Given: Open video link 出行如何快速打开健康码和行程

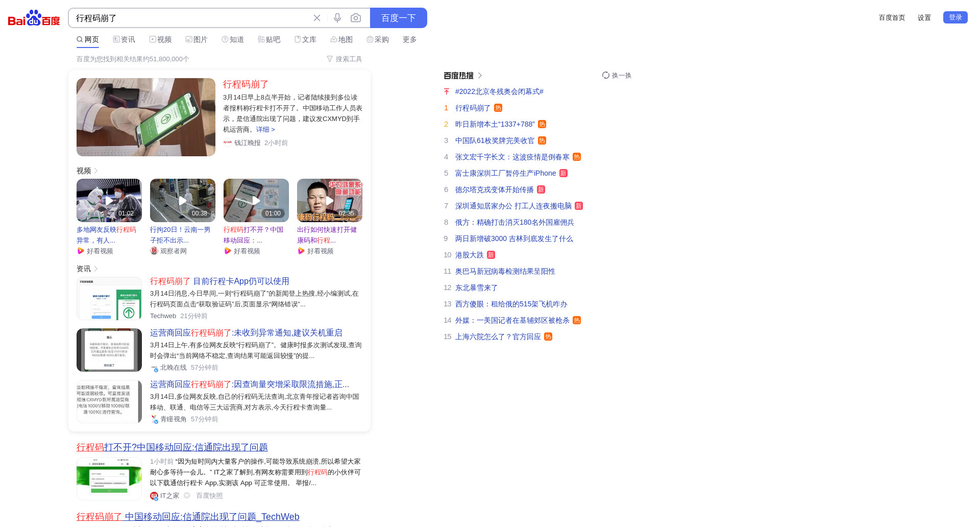Looking at the screenshot, I should tap(327, 235).
